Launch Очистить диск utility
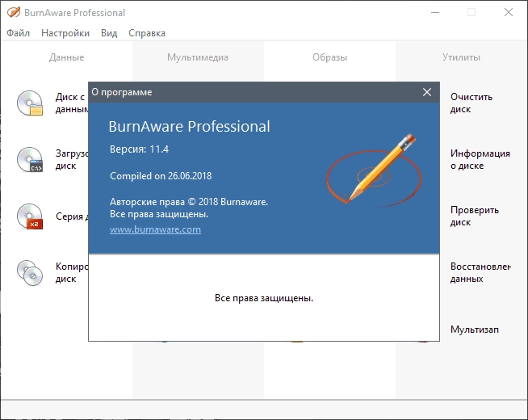 (x=471, y=103)
